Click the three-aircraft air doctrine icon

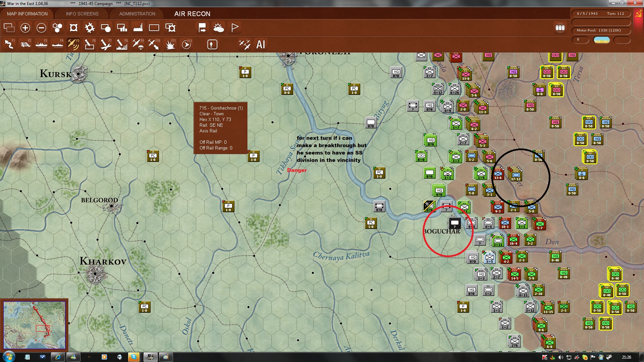point(244,44)
